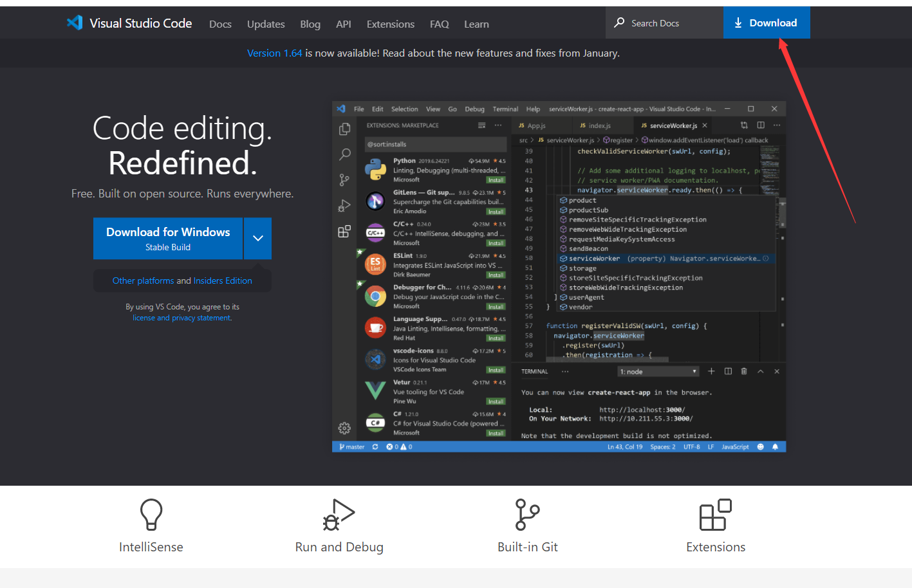Go to the Updates page
Image resolution: width=912 pixels, height=588 pixels.
266,24
